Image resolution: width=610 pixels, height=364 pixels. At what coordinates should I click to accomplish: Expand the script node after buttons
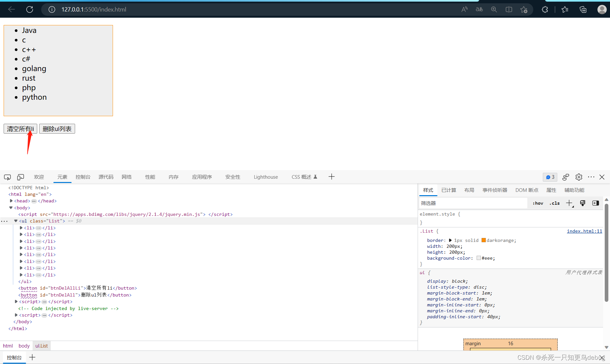16,301
